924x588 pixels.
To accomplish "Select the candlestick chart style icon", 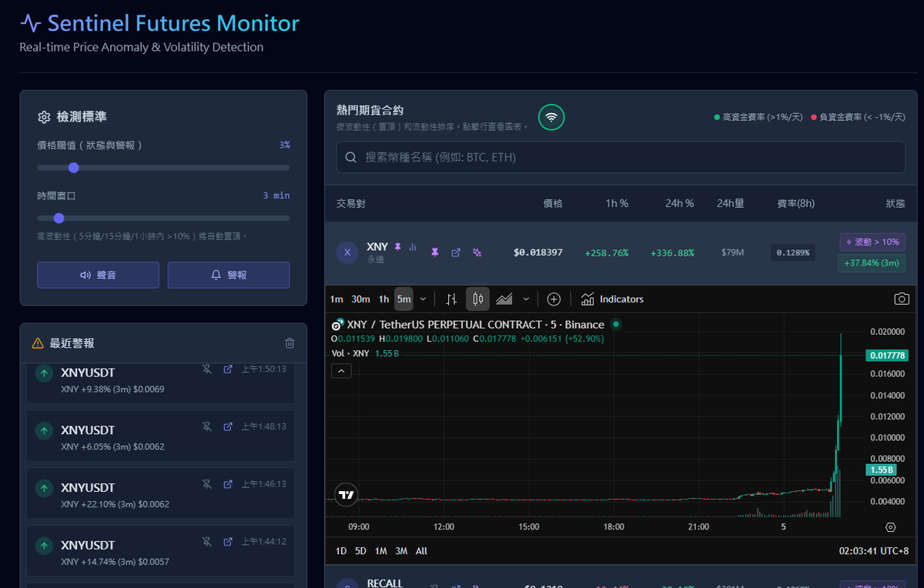I will (x=479, y=299).
